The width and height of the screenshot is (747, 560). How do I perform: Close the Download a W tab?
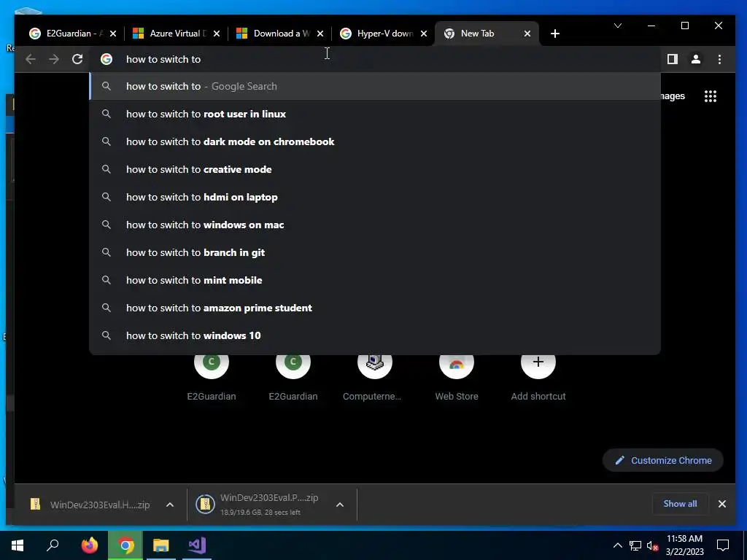click(x=320, y=34)
